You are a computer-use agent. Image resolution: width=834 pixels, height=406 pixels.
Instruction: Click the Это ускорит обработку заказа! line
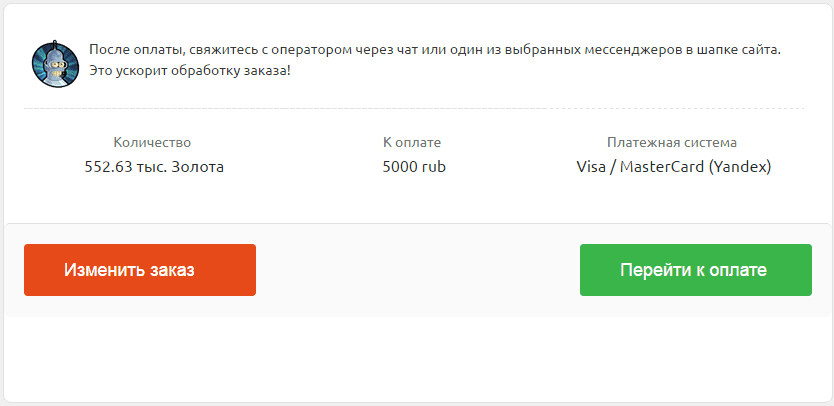tap(190, 70)
